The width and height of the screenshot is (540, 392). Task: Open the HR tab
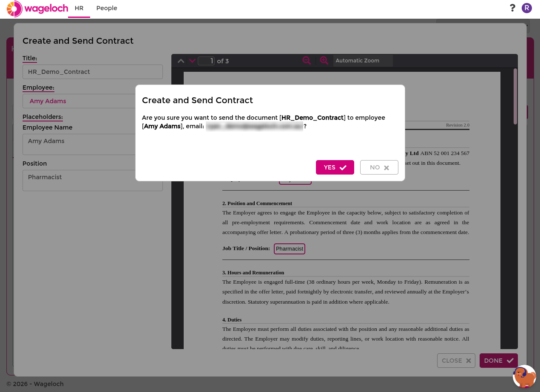coord(79,8)
